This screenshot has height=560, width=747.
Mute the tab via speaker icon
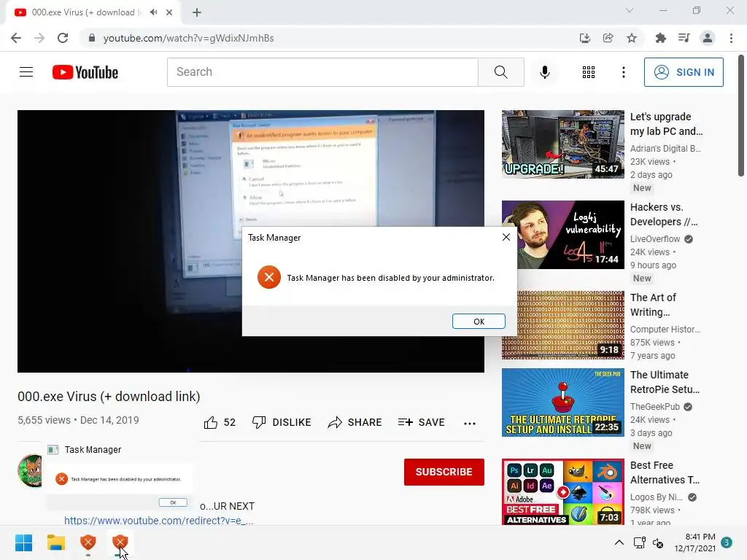[x=153, y=12]
